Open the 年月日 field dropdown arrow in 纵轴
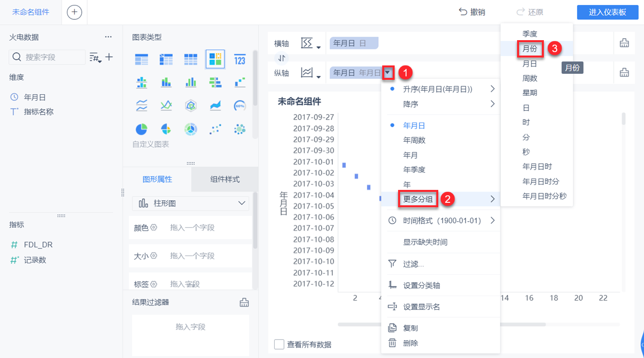The width and height of the screenshot is (644, 358). coord(388,73)
